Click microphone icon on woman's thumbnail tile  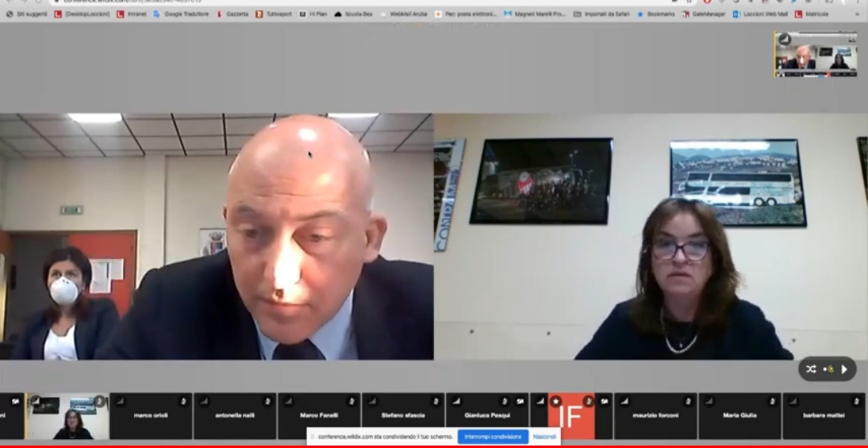[x=100, y=401]
